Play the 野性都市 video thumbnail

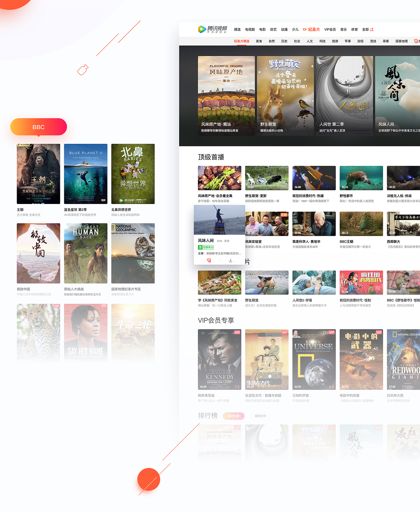point(361,178)
